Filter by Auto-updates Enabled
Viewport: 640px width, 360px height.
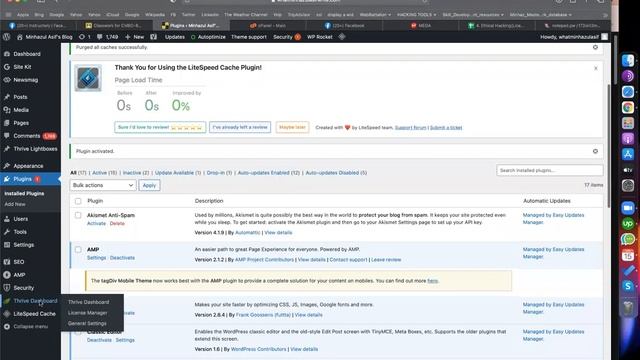coord(264,173)
